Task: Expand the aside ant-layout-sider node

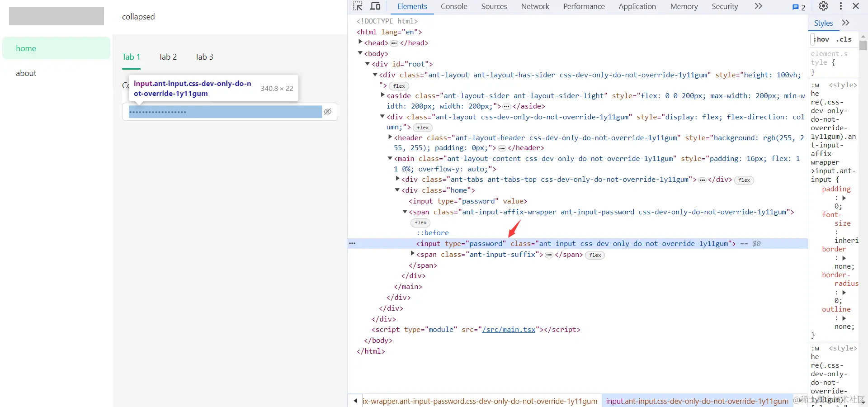Action: pyautogui.click(x=382, y=95)
